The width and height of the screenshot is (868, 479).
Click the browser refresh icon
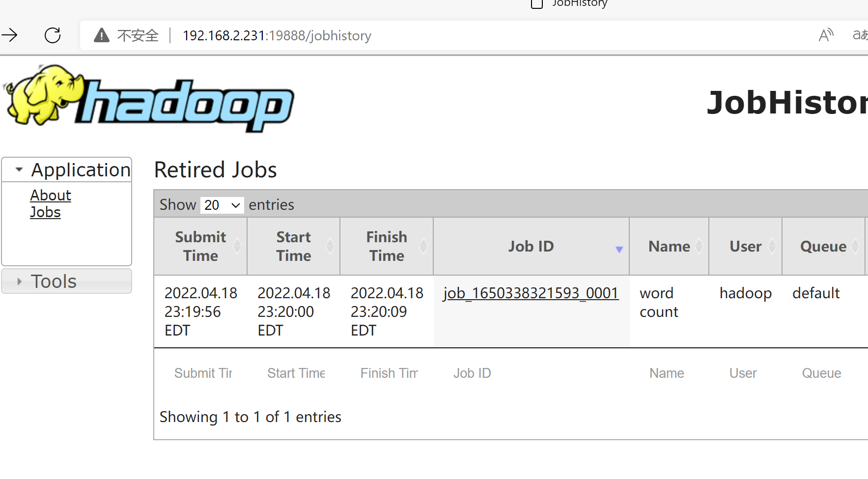click(x=53, y=35)
